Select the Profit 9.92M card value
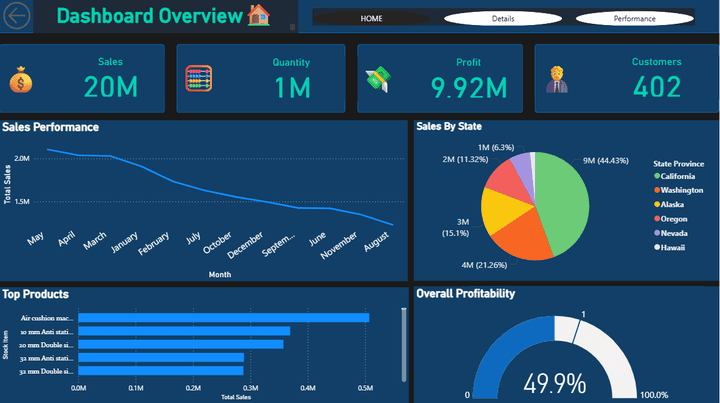 pyautogui.click(x=469, y=88)
